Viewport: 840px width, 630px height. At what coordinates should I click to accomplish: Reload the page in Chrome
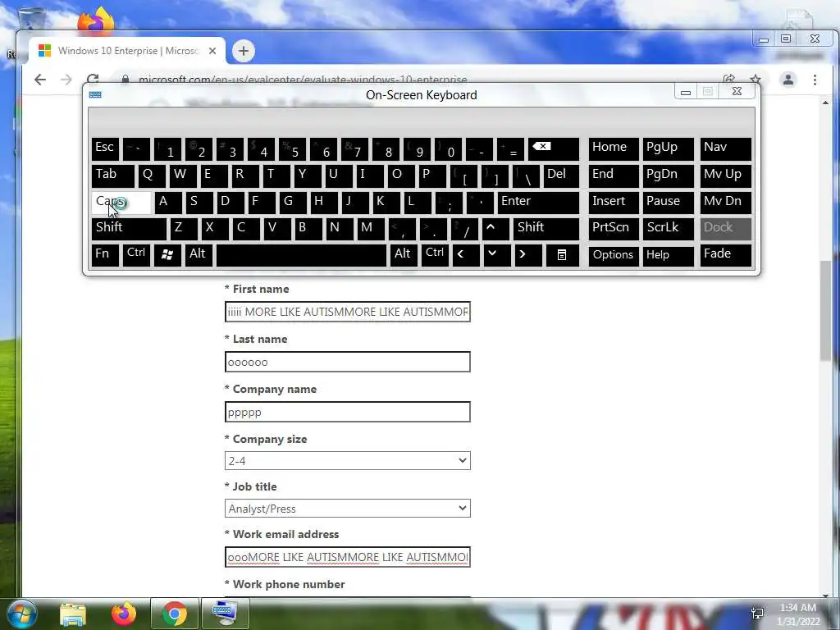tap(93, 80)
